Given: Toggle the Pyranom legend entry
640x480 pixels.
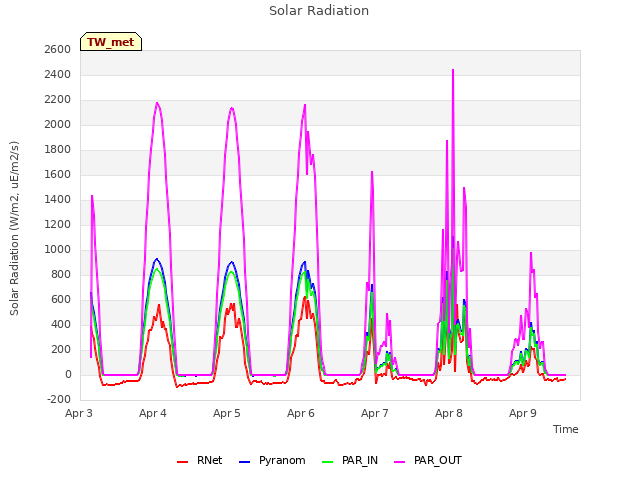Looking at the screenshot, I should pos(272,460).
